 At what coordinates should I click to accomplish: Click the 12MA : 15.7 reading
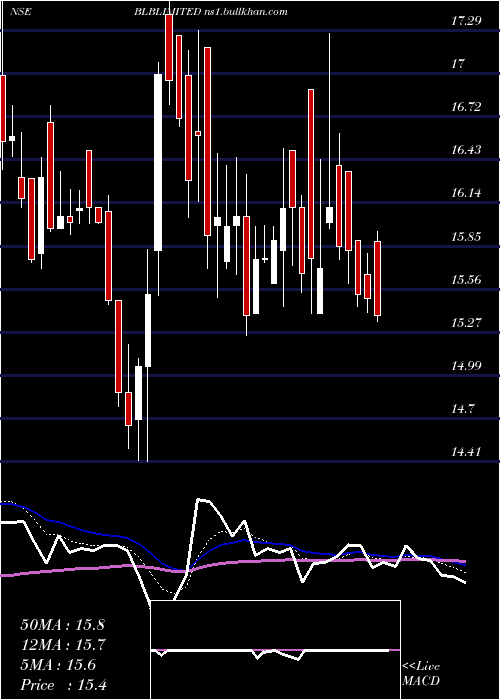tap(62, 645)
